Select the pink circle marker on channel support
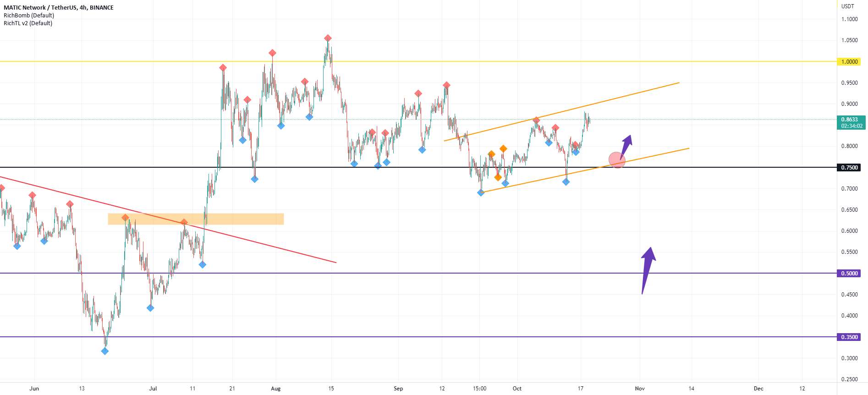The width and height of the screenshot is (868, 395). point(617,160)
